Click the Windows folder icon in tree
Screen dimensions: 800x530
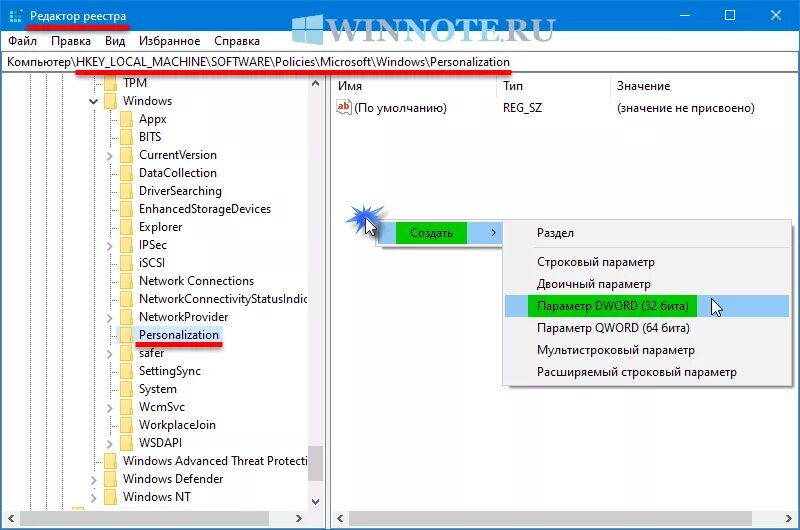pyautogui.click(x=110, y=101)
